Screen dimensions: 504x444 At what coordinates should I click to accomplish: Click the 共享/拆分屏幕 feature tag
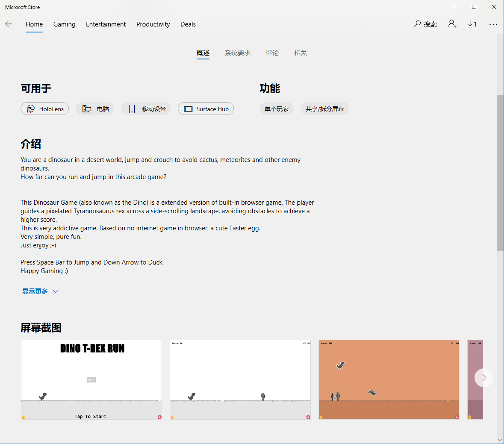(x=324, y=109)
